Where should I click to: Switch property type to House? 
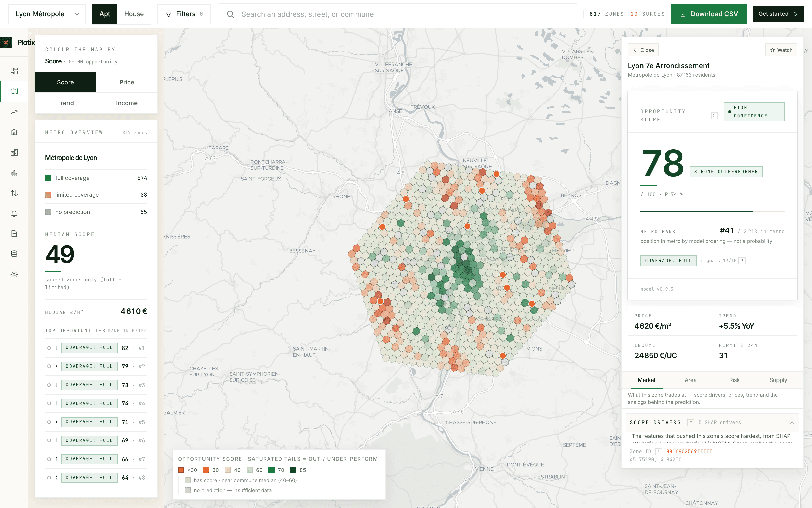(134, 14)
